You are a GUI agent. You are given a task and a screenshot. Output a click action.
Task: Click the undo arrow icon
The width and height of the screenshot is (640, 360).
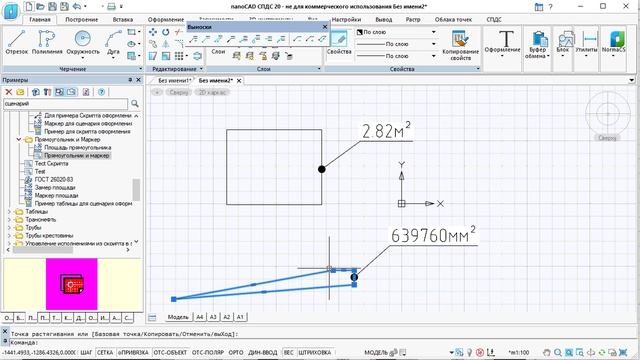tap(77, 6)
